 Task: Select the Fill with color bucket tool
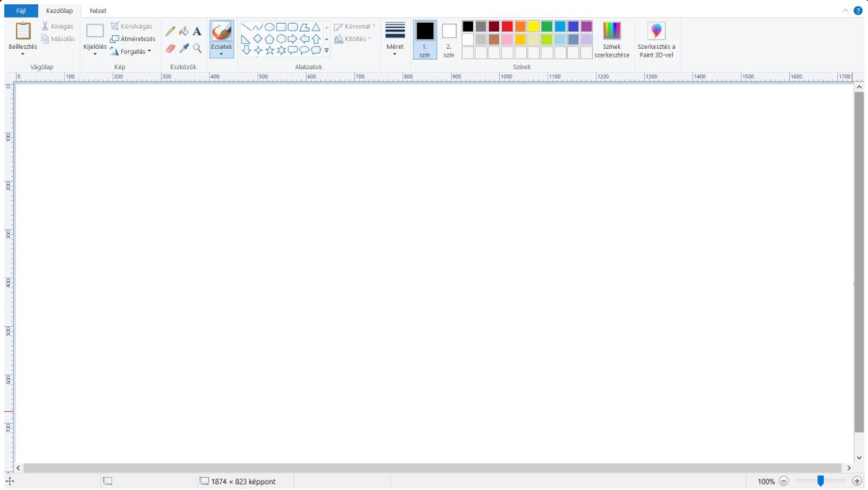184,31
